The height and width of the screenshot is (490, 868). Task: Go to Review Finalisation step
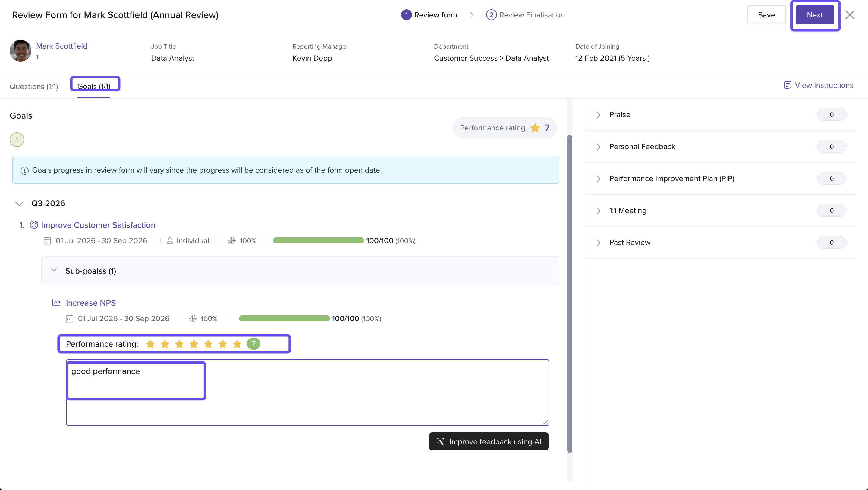tap(525, 15)
